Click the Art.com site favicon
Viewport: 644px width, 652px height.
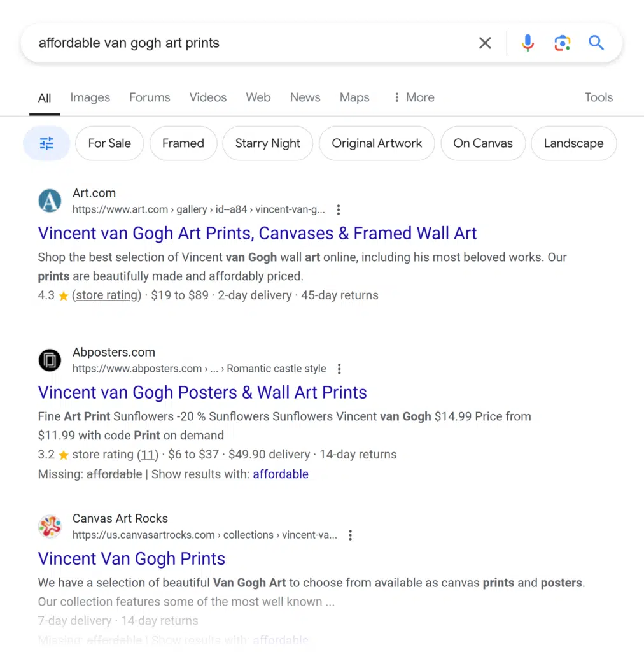50,201
